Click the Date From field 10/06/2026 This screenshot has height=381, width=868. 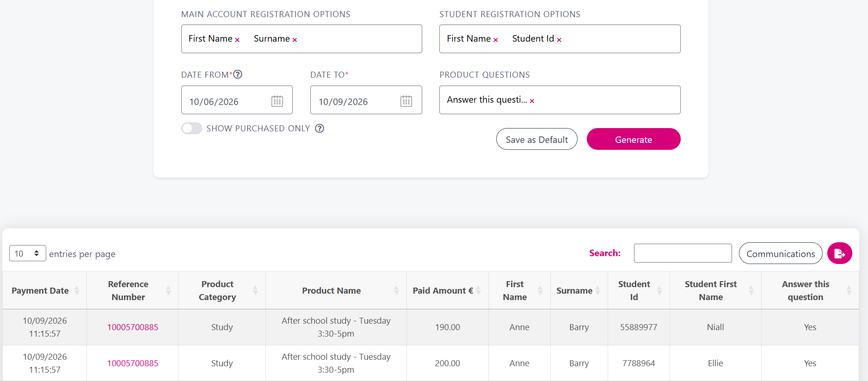(x=237, y=100)
